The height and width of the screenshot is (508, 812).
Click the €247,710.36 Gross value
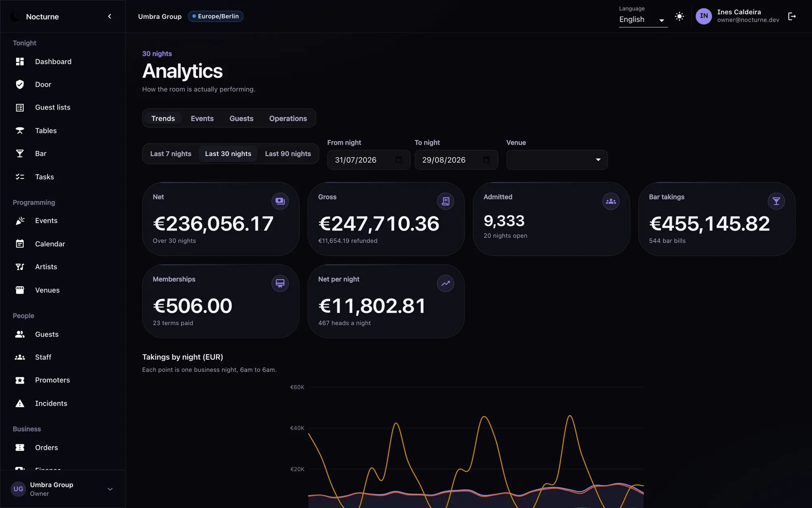(379, 224)
